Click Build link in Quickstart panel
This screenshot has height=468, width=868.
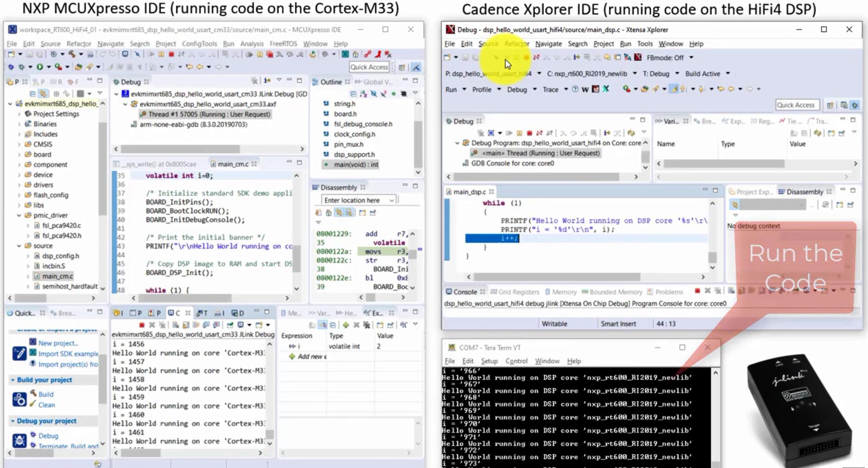(46, 394)
